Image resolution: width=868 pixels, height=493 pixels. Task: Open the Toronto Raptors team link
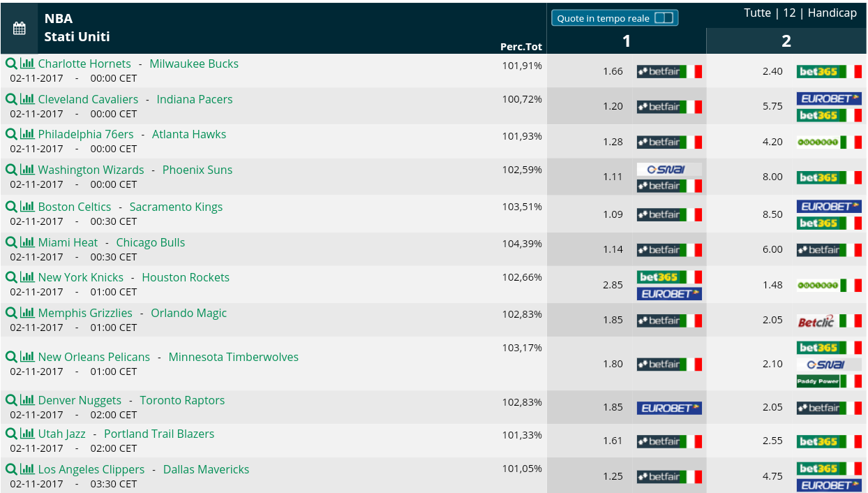(182, 400)
